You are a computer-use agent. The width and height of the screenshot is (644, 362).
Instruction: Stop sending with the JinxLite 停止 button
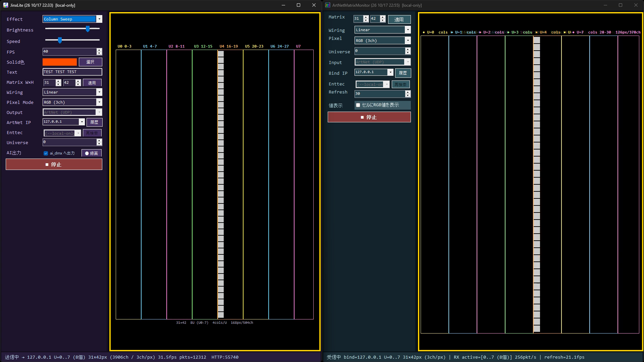tap(54, 164)
